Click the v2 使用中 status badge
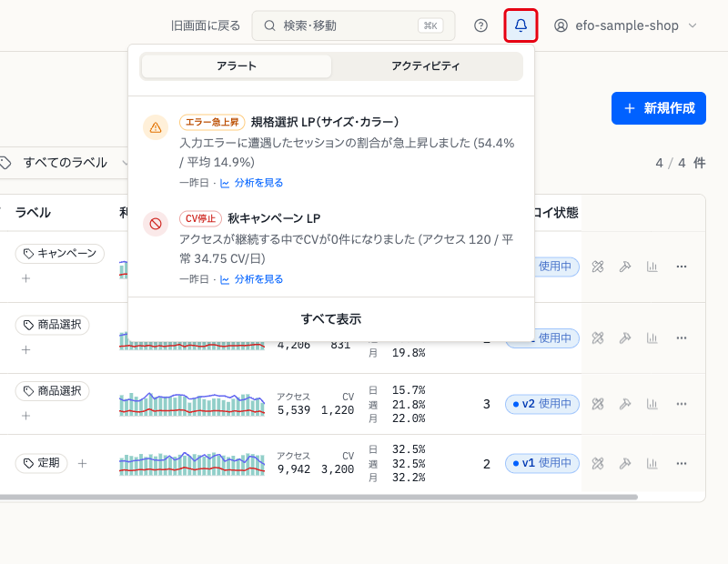 541,404
